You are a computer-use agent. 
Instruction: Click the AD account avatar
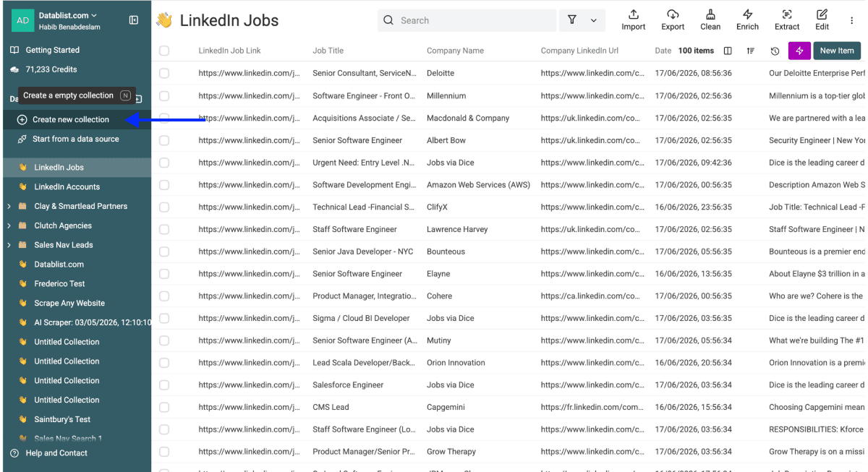point(23,20)
